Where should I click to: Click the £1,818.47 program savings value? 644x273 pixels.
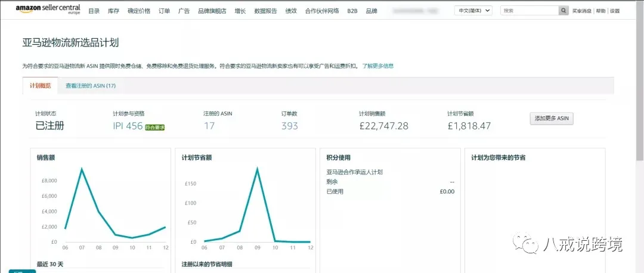469,126
